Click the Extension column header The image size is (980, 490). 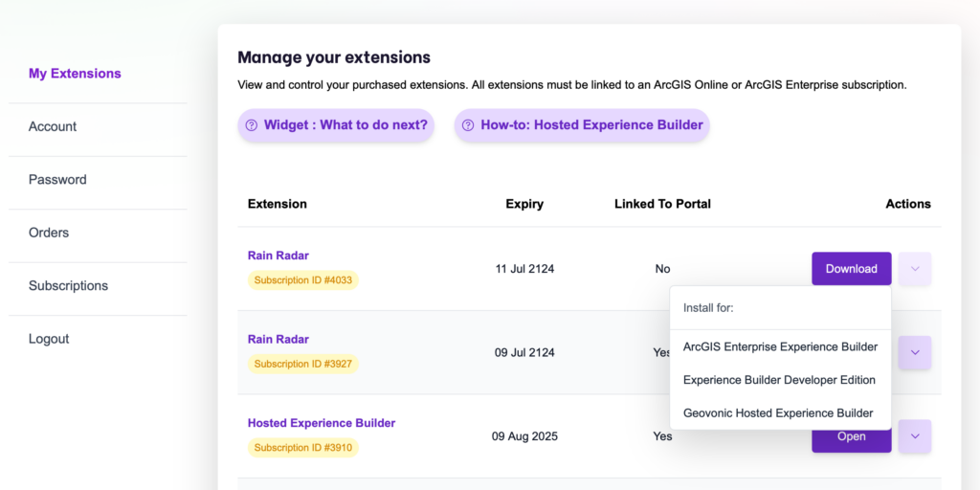click(x=277, y=204)
